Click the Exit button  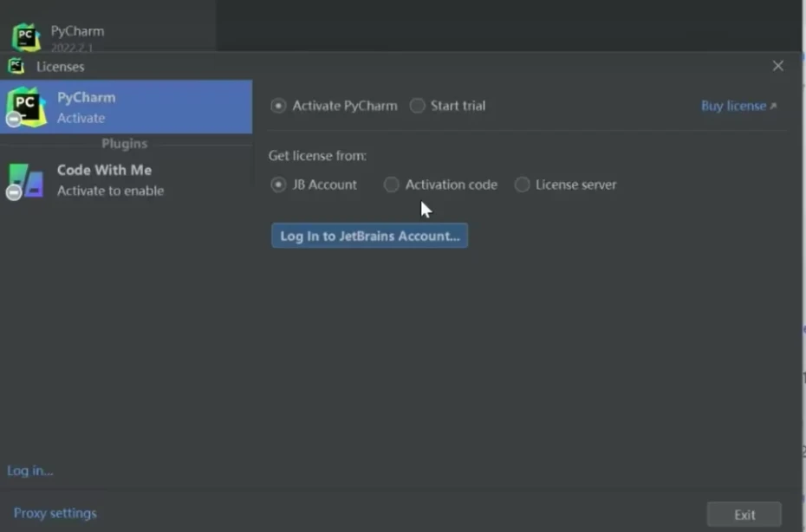click(x=744, y=515)
